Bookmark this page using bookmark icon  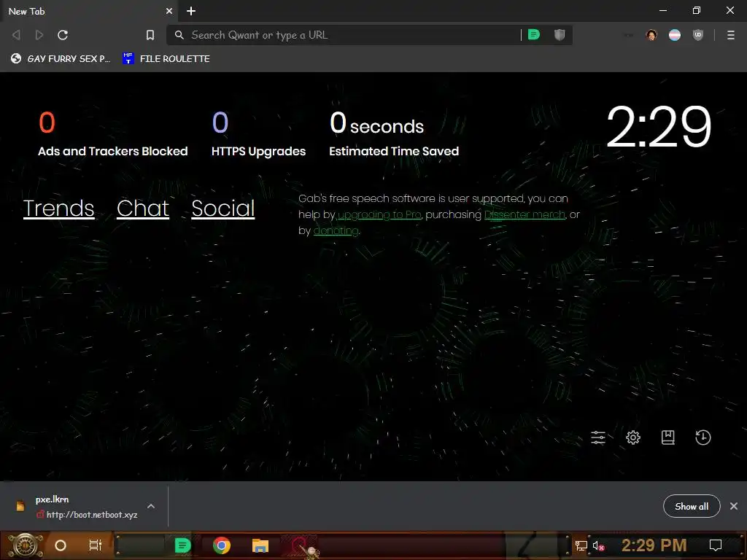click(150, 35)
